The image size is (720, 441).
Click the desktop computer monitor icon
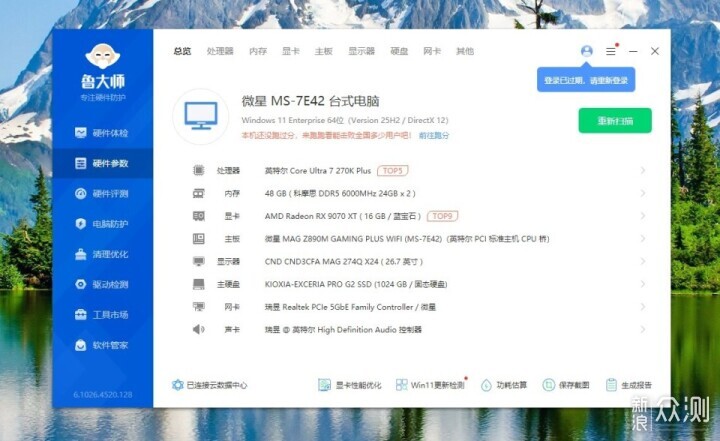click(201, 116)
